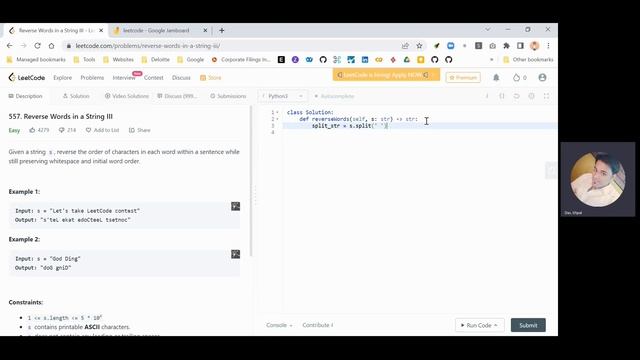Open the LinkedIn bookmark icon

coord(365,60)
